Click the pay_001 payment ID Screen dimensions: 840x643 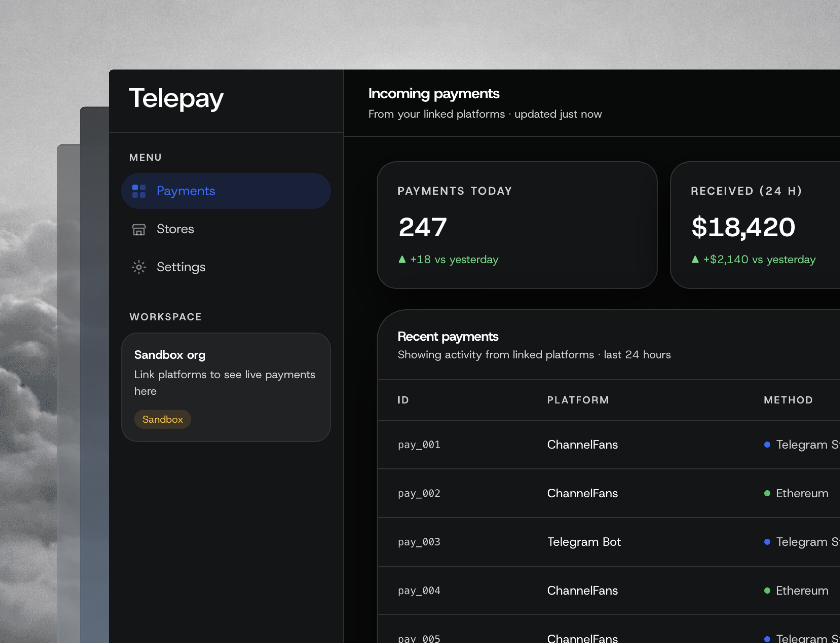pyautogui.click(x=419, y=444)
